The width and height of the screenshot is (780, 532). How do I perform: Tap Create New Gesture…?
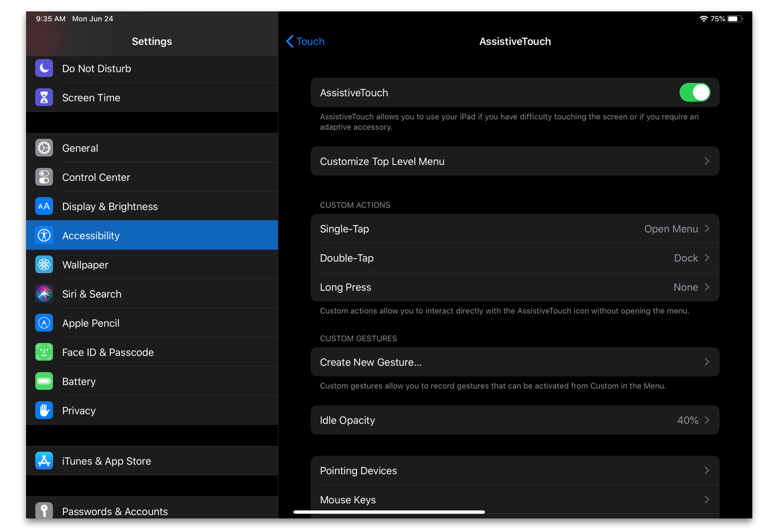514,362
